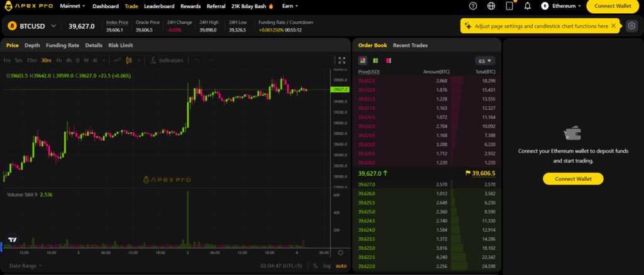Click the bid row priced 39,622.0

(x=427, y=266)
